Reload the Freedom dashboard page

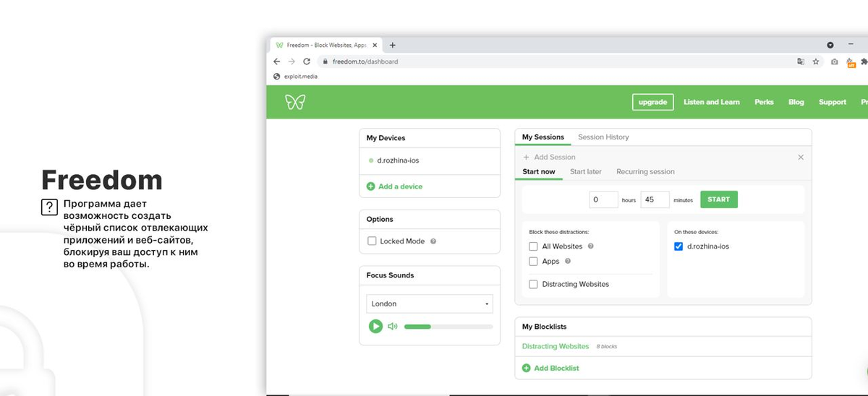307,61
